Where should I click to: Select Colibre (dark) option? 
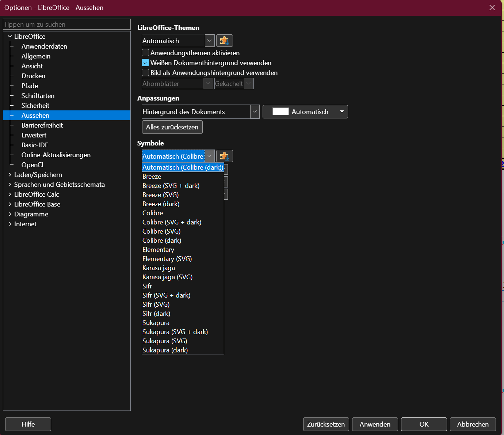pos(183,240)
